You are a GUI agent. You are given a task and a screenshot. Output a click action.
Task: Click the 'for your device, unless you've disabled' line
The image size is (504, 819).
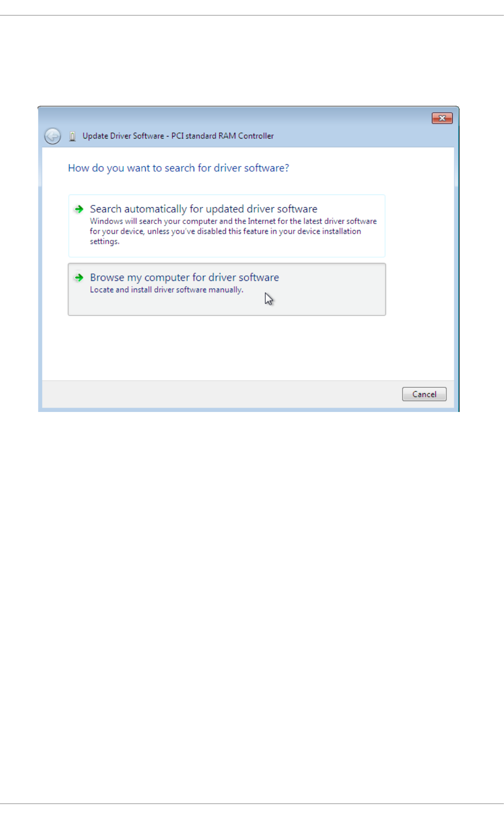click(x=225, y=231)
